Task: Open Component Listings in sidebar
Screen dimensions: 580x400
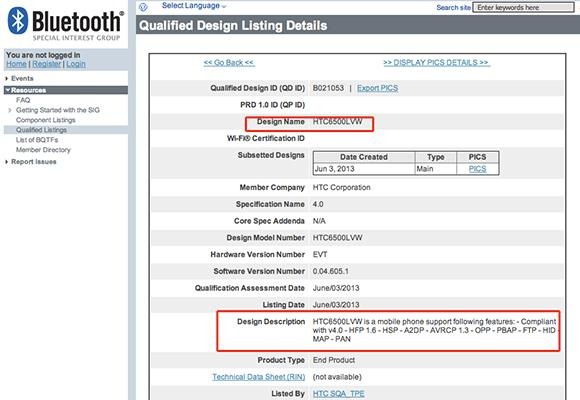Action: click(45, 120)
